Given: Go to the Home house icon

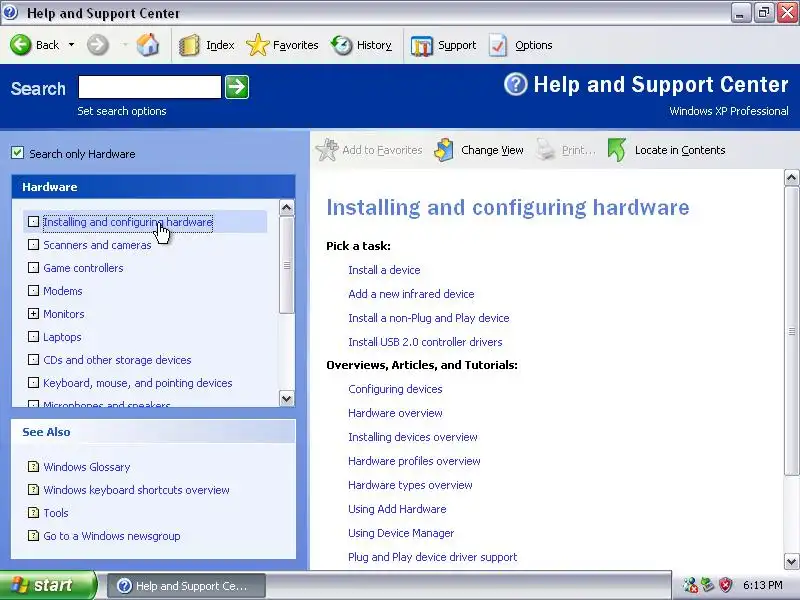Looking at the screenshot, I should tap(148, 45).
